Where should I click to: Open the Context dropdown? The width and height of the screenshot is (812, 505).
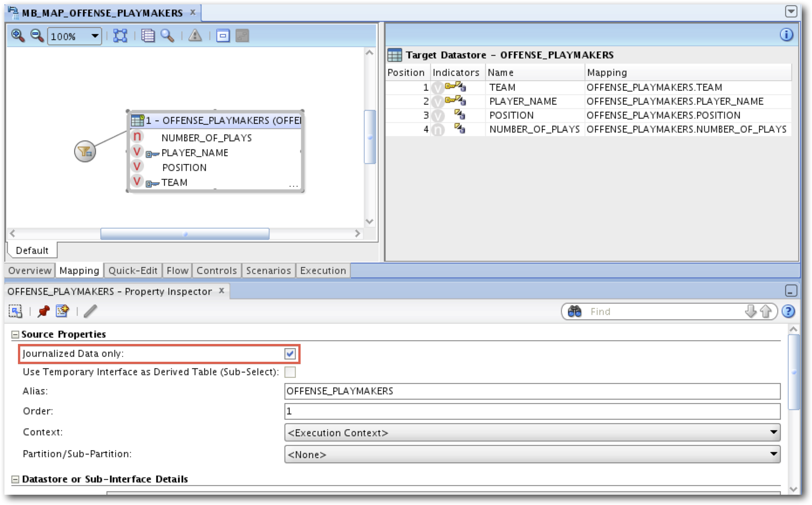coord(532,432)
